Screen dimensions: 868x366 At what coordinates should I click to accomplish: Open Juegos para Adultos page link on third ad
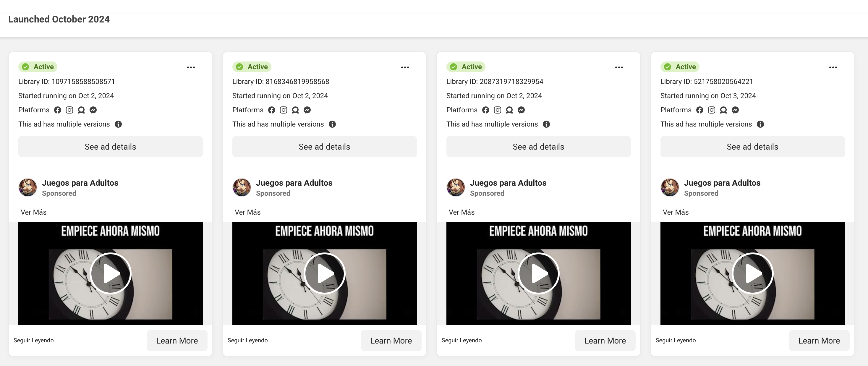pyautogui.click(x=508, y=183)
